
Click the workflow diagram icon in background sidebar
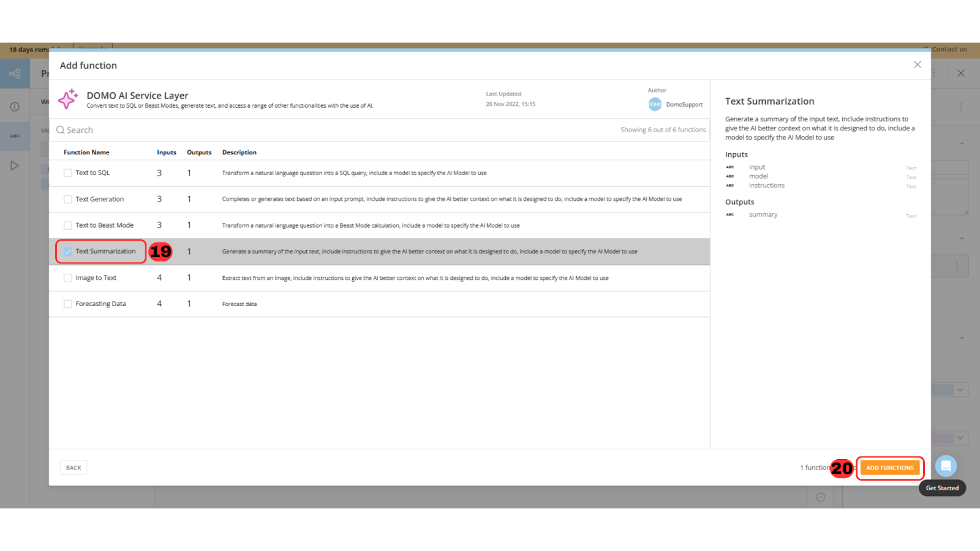click(x=15, y=74)
